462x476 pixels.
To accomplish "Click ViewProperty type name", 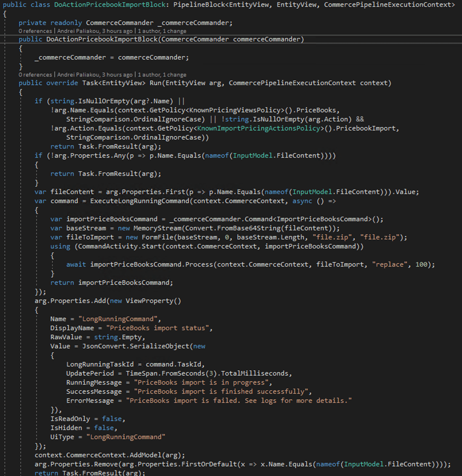I will pos(149,301).
